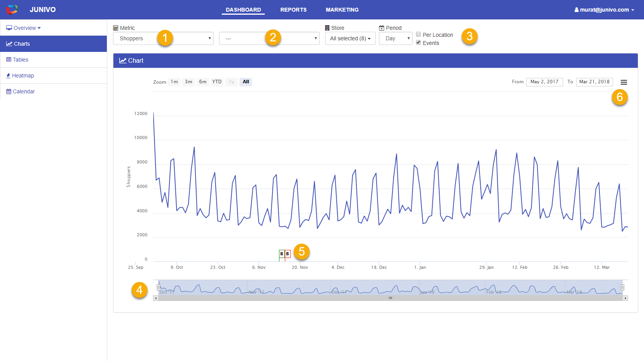
Task: Open the Period Day dropdown
Action: [x=395, y=38]
